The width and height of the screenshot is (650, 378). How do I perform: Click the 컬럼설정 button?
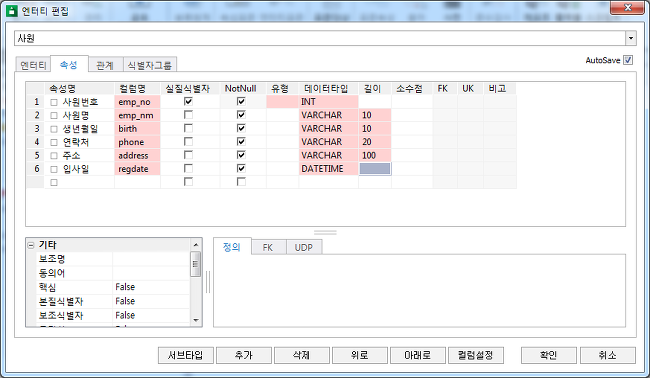pyautogui.click(x=476, y=355)
